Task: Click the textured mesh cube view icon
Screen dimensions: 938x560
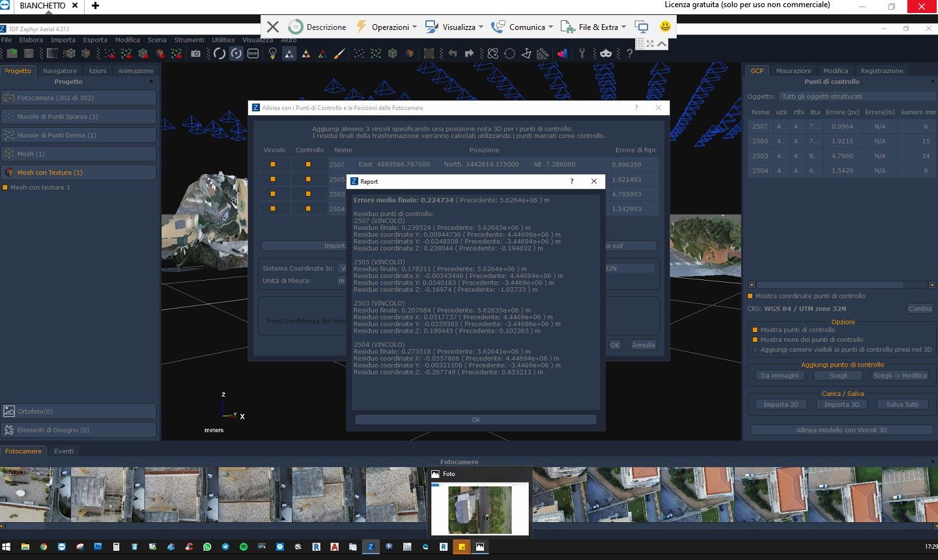Action: pyautogui.click(x=409, y=53)
